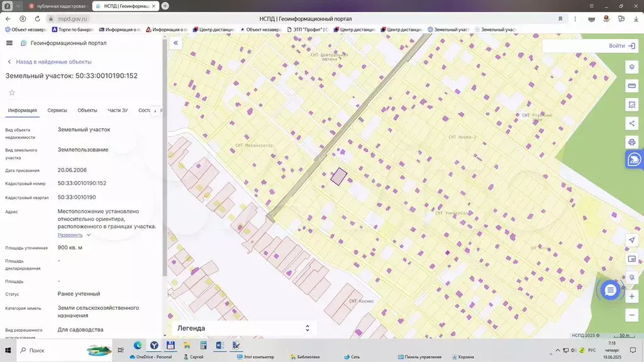The image size is (644, 362).
Task: Switch to публичная кадастровая browser tab
Action: 57,6
